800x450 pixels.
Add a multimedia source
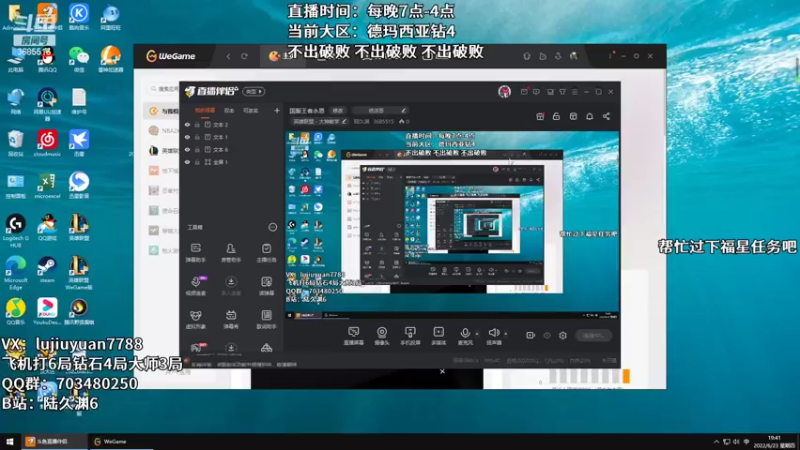pos(438,336)
